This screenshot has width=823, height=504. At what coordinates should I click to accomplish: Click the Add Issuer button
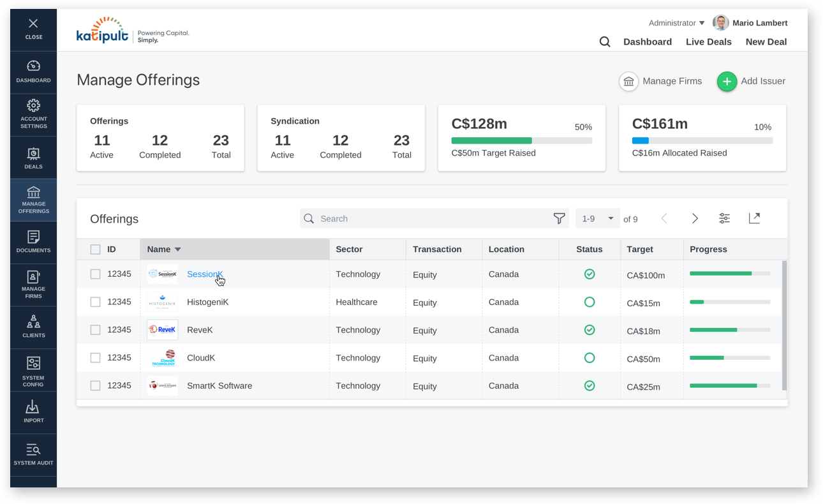[751, 81]
